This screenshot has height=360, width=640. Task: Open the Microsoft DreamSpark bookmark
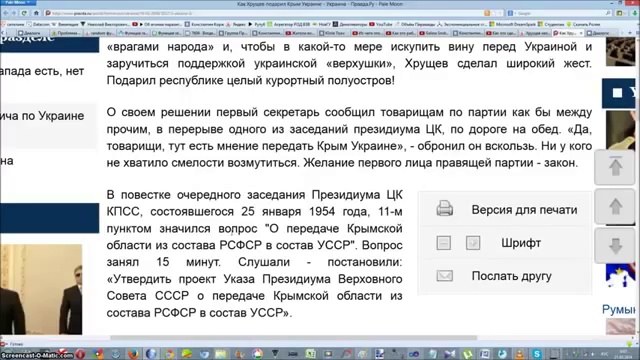(x=513, y=24)
